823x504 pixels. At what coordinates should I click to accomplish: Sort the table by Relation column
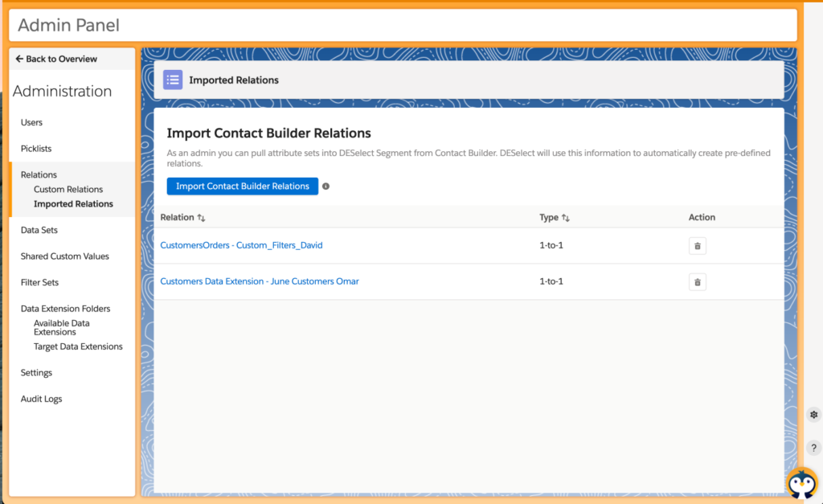[201, 218]
